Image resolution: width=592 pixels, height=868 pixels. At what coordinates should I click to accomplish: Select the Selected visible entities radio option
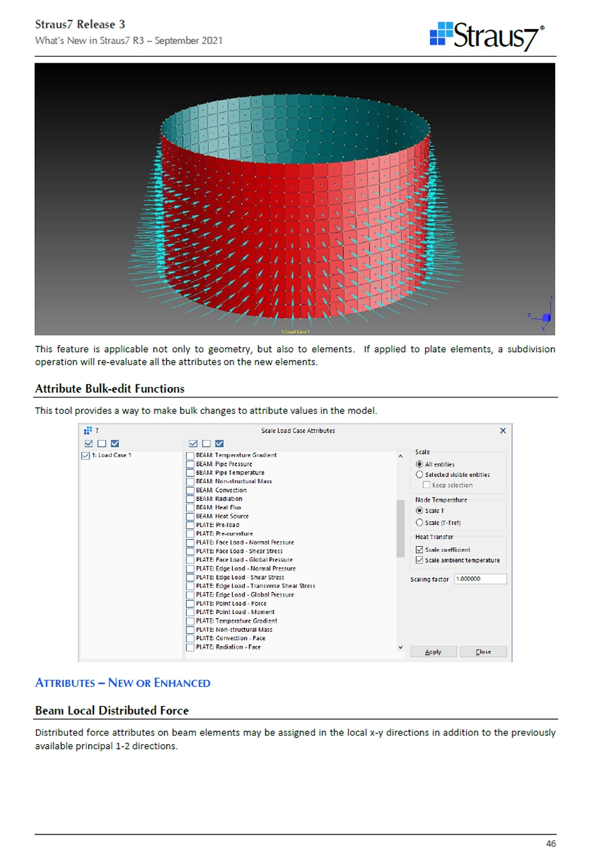(x=420, y=474)
